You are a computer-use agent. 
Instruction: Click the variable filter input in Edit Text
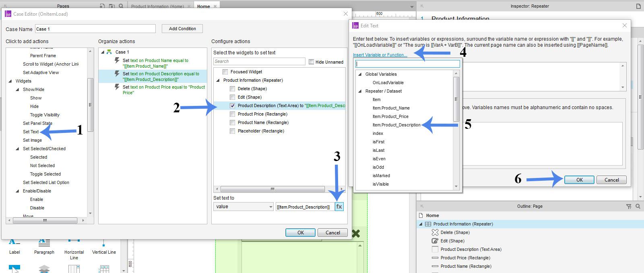point(408,64)
